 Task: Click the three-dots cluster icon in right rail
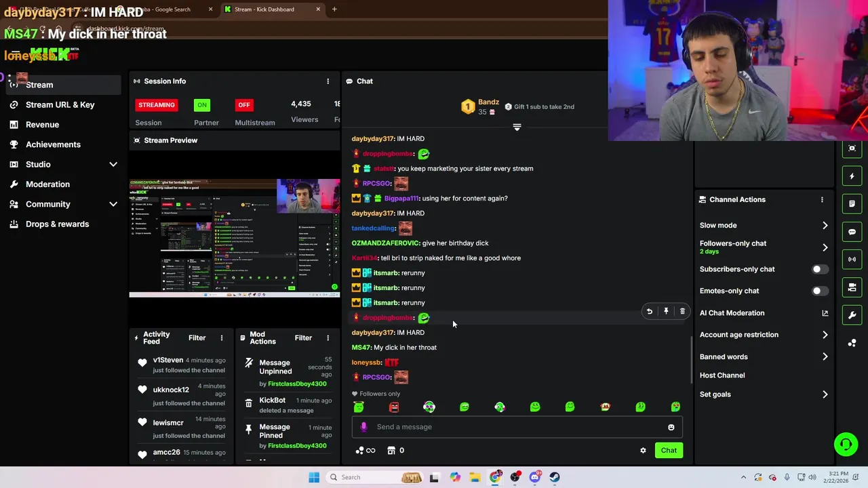(x=852, y=343)
